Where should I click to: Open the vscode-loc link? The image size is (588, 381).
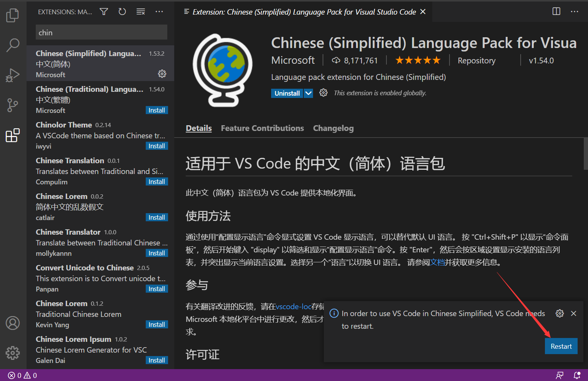pos(293,306)
